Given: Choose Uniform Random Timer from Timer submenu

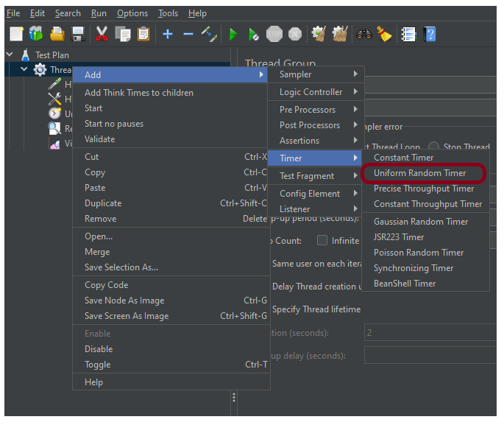Looking at the screenshot, I should pos(419,173).
